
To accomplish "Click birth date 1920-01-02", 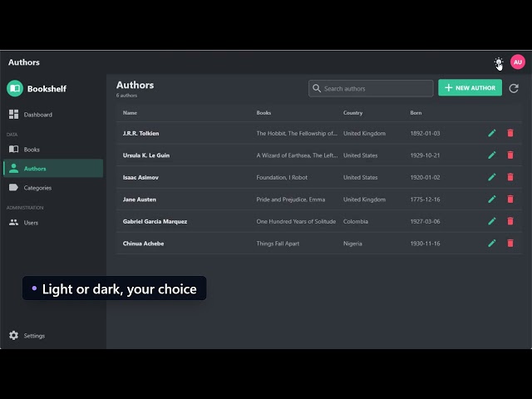I will 425,177.
